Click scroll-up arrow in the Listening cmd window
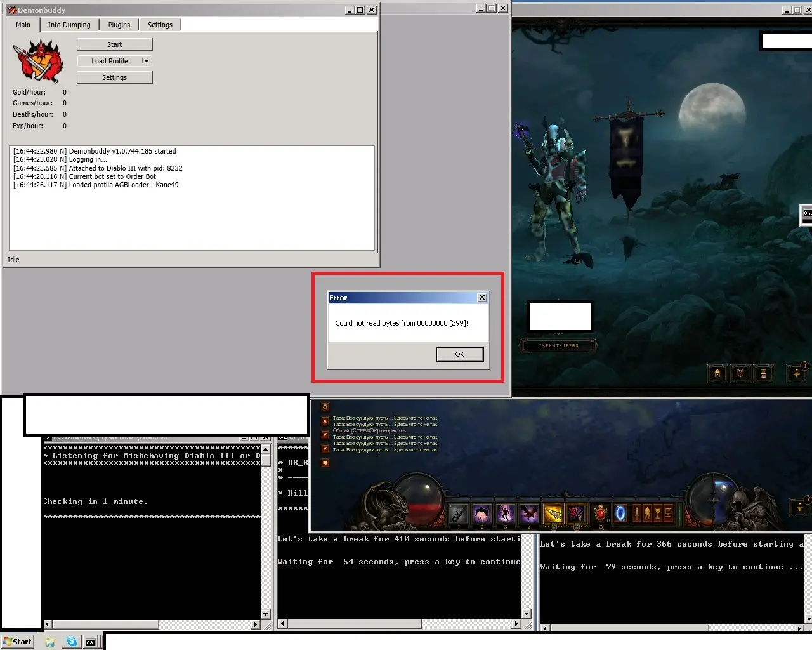Viewport: 812px width, 650px height. [266, 448]
